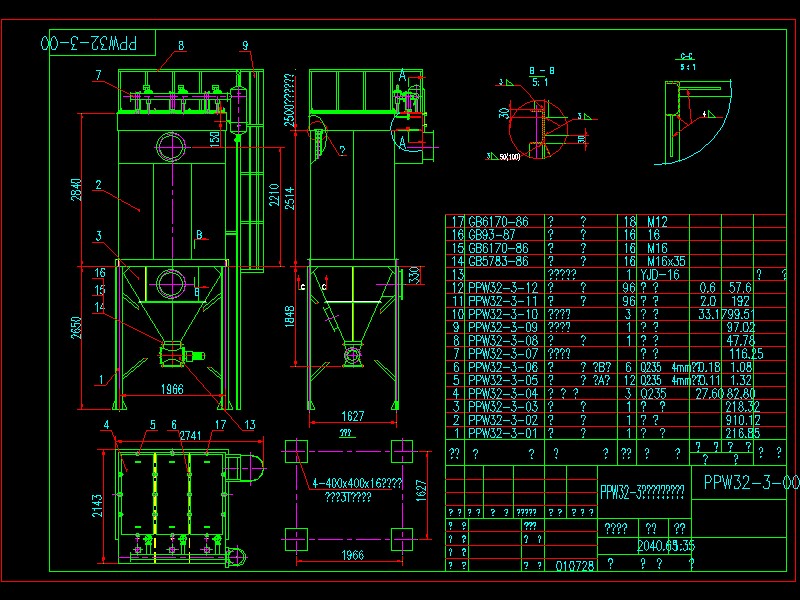The image size is (800, 600).
Task: Select balloon callout number 8
Action: [x=181, y=43]
